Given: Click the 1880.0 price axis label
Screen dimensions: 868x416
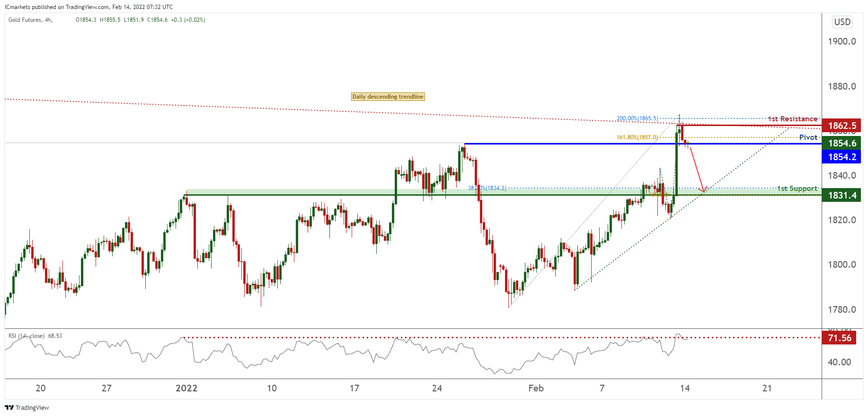Looking at the screenshot, I should pyautogui.click(x=842, y=86).
